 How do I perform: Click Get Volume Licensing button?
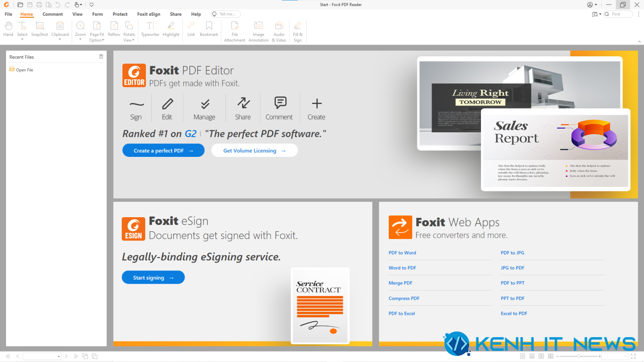[254, 150]
